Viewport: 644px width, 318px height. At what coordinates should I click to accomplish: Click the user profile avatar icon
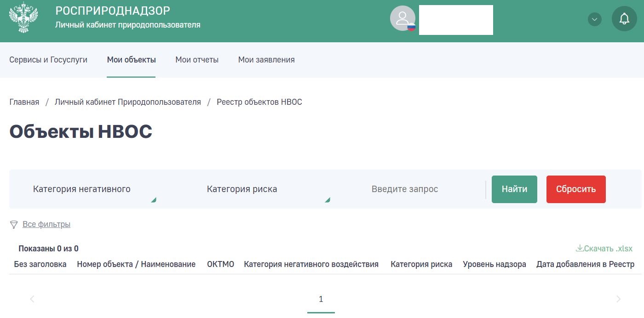pos(402,18)
